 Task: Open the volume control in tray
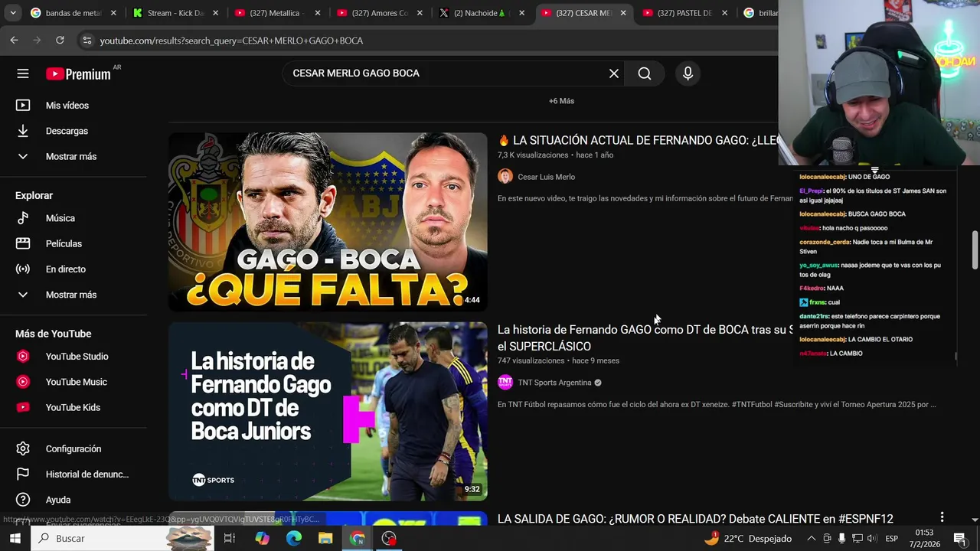[871, 539]
